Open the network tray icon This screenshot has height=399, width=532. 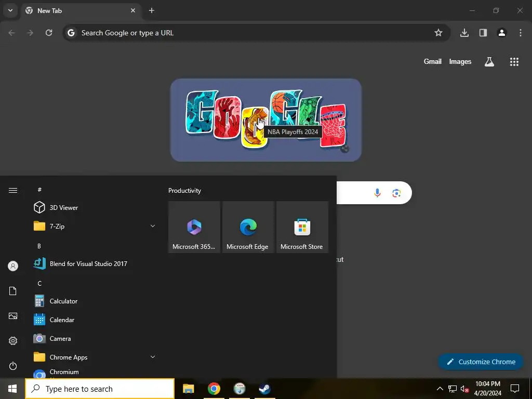(453, 389)
